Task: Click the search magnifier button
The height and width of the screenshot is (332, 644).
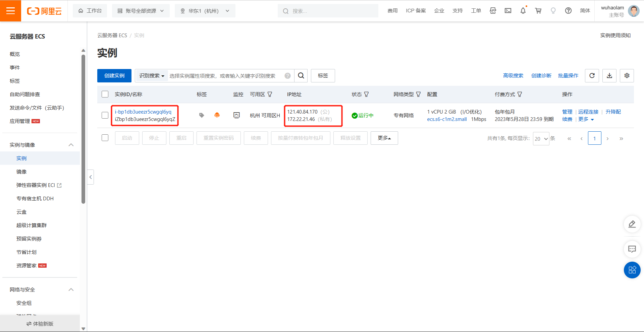Action: click(301, 76)
